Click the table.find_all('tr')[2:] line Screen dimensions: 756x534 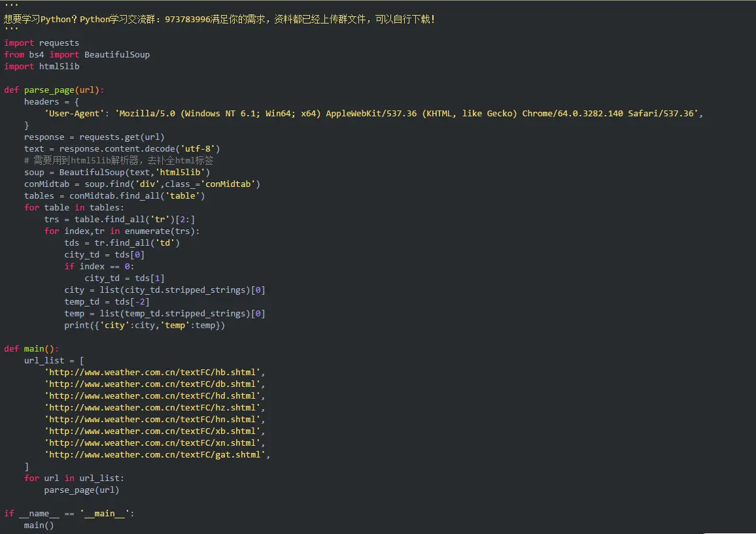(120, 220)
